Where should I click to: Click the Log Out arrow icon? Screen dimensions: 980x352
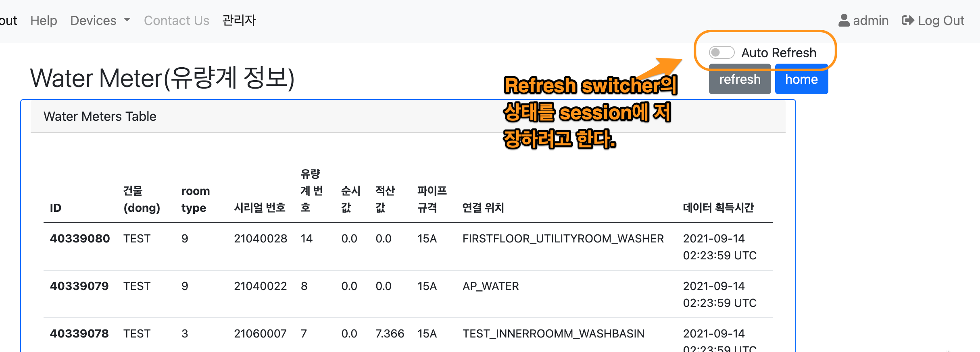[x=908, y=21]
